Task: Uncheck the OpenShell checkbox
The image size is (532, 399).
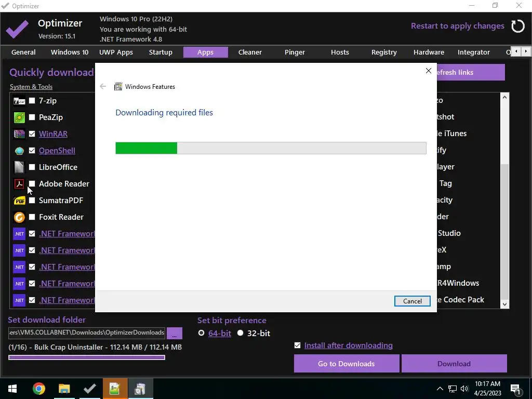Action: (x=32, y=151)
